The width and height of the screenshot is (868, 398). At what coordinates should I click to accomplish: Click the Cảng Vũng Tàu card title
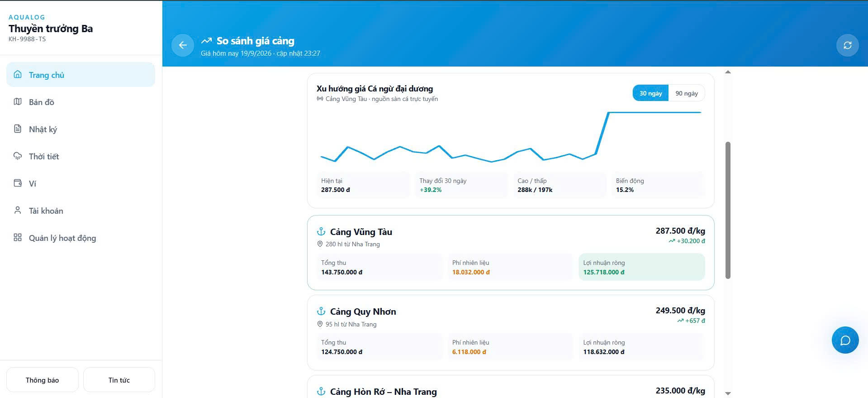(x=361, y=232)
